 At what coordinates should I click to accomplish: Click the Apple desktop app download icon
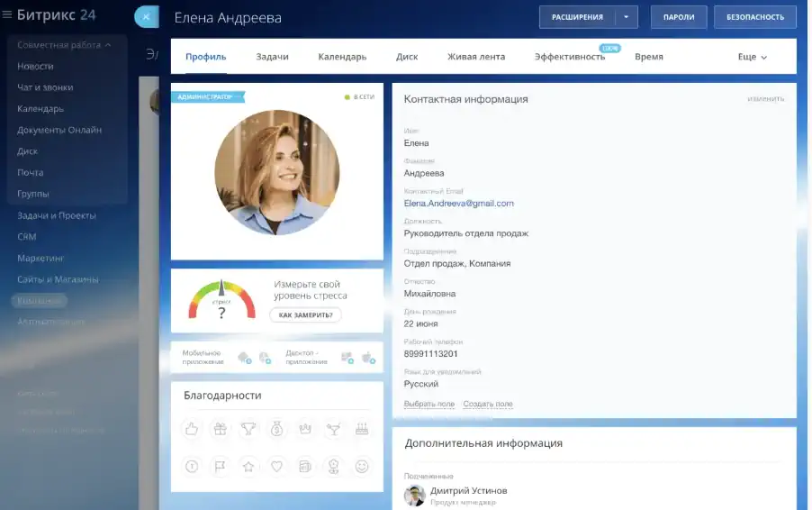[x=369, y=357]
